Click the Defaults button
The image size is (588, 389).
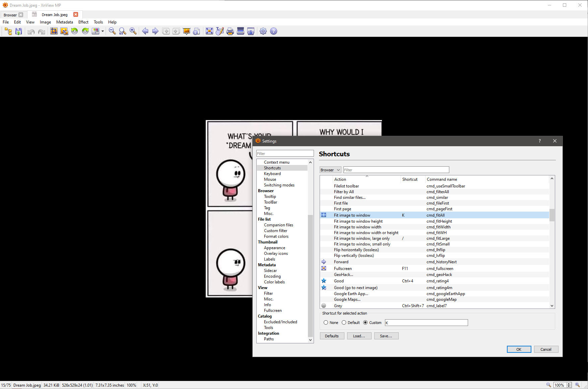point(332,336)
